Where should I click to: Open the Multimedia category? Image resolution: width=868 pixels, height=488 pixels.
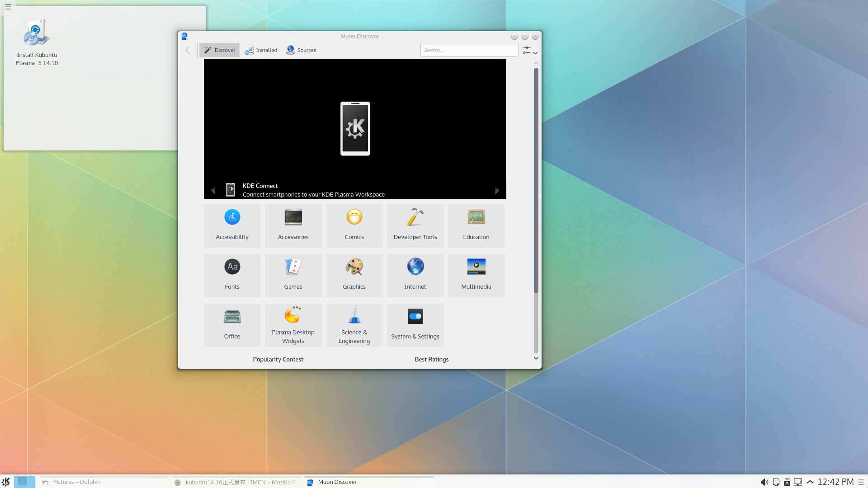tap(476, 275)
